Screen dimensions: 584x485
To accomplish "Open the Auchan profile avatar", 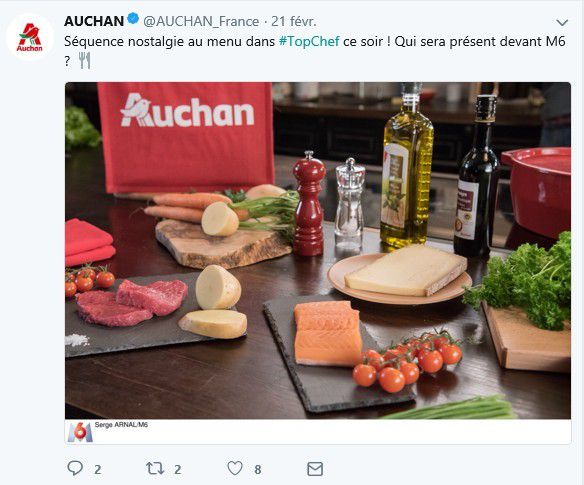I will [30, 38].
